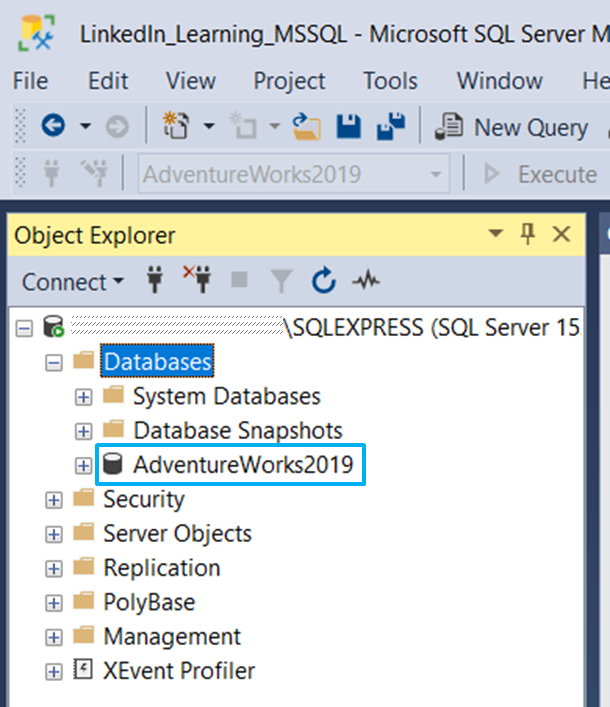Expand the Security node
610x707 pixels.
54,500
